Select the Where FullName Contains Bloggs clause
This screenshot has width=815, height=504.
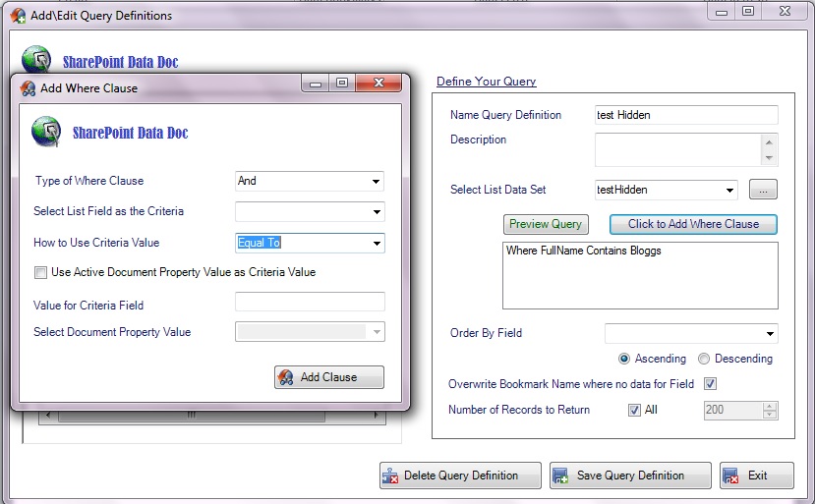(x=584, y=251)
